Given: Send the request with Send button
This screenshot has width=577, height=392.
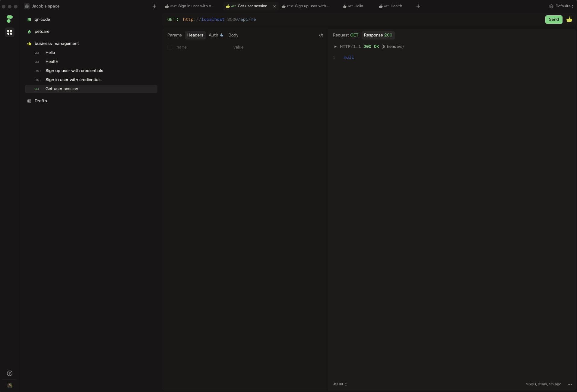Looking at the screenshot, I should point(554,20).
